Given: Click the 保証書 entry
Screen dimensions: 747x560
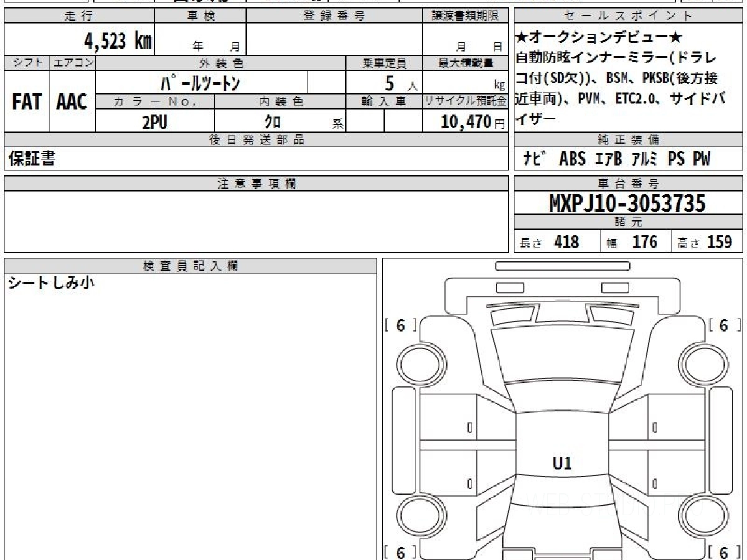Looking at the screenshot, I should [x=32, y=159].
